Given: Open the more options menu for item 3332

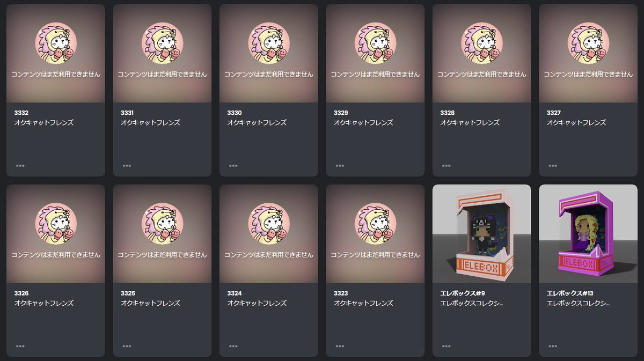Looking at the screenshot, I should (x=20, y=166).
